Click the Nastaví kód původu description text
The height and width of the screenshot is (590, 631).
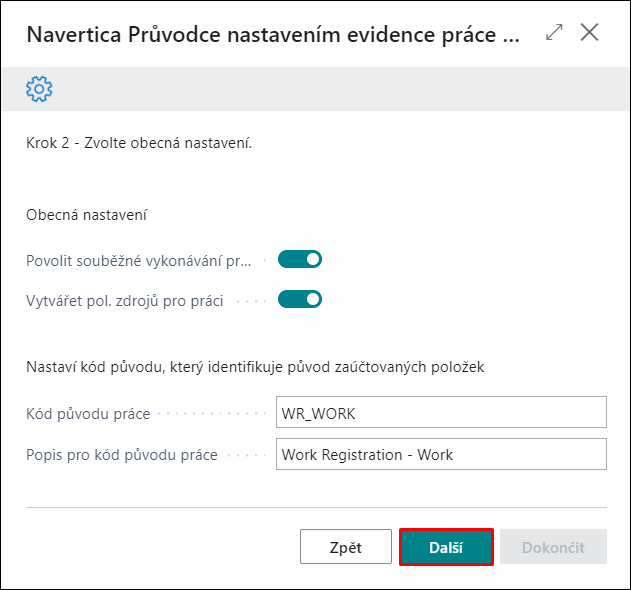click(255, 367)
